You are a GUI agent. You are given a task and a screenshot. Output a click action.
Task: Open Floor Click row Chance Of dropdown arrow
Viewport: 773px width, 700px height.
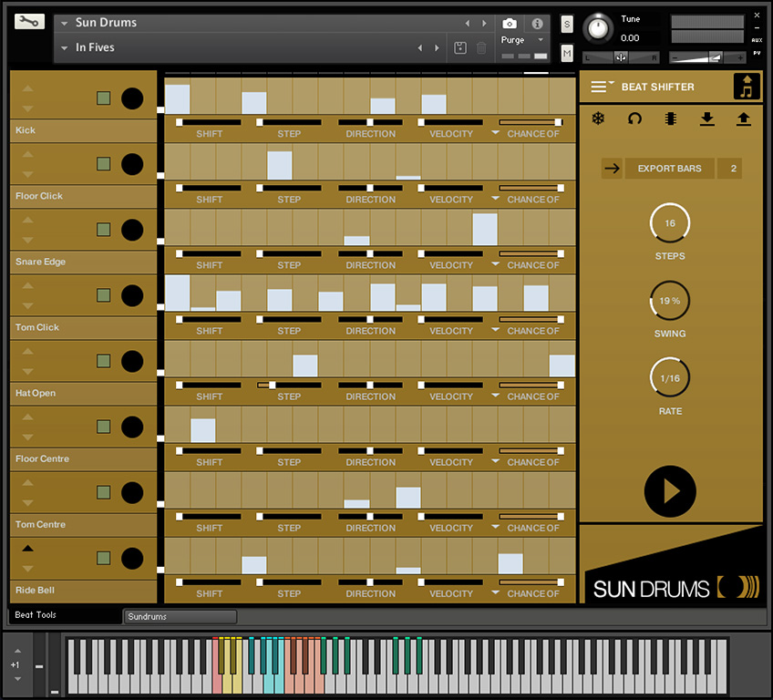(x=496, y=199)
